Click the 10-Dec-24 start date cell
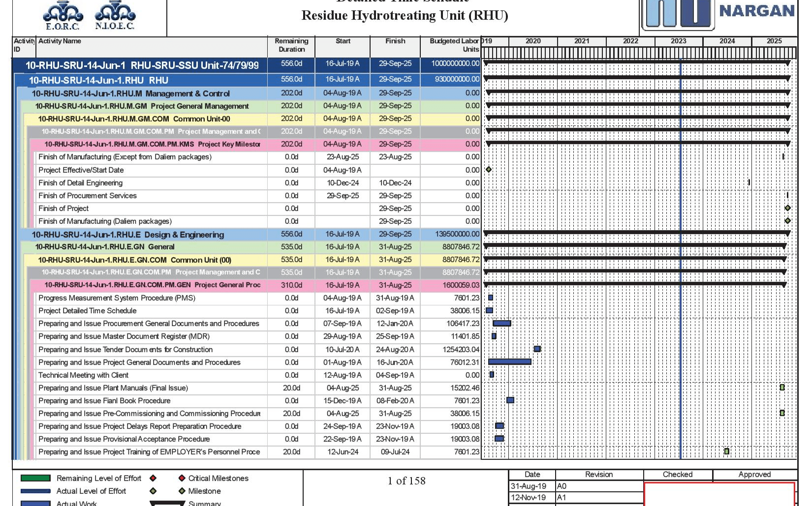The height and width of the screenshot is (506, 812). click(343, 183)
